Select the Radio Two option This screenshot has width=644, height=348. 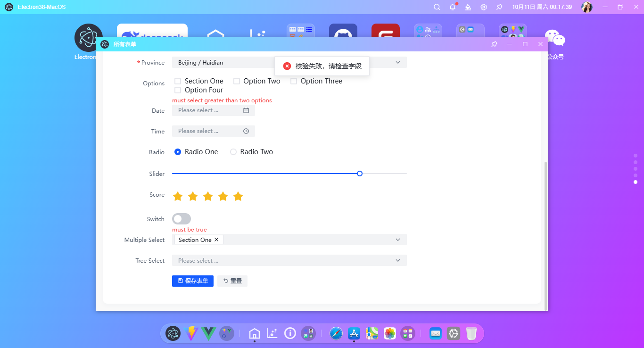(x=233, y=151)
